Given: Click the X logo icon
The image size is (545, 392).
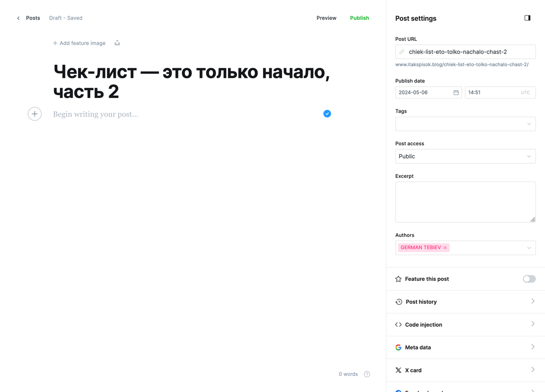Looking at the screenshot, I should click(x=398, y=370).
